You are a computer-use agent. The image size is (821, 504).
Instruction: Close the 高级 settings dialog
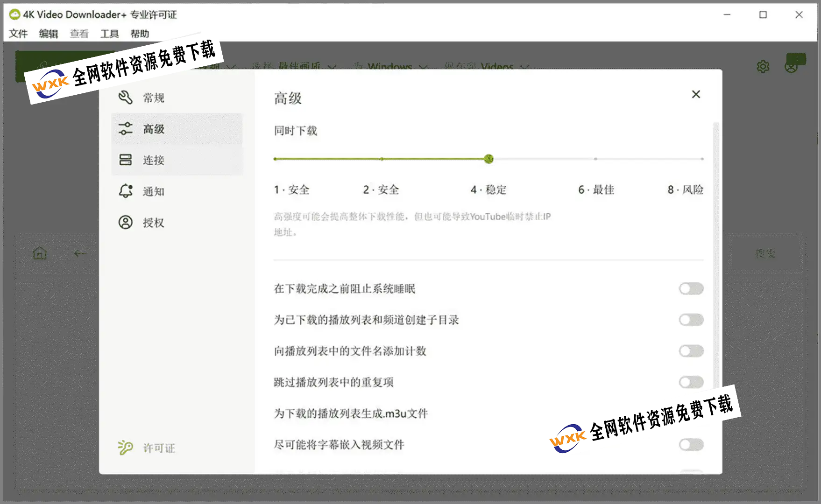(696, 94)
